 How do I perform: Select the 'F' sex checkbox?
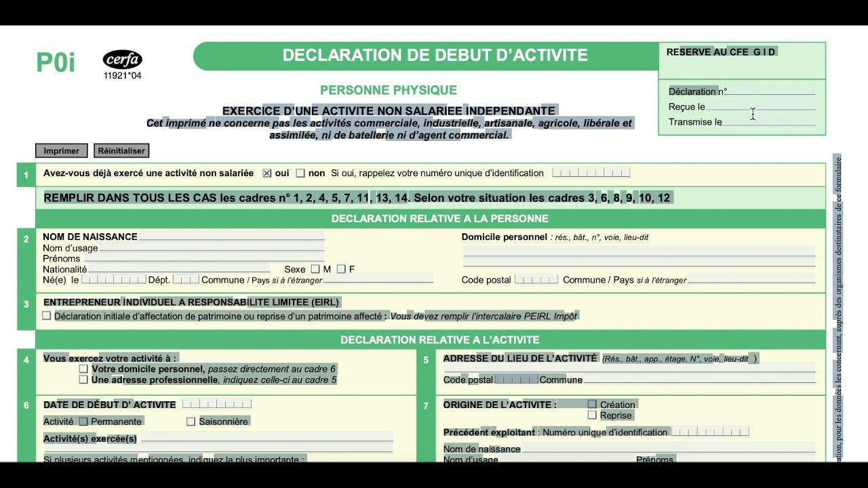[341, 269]
